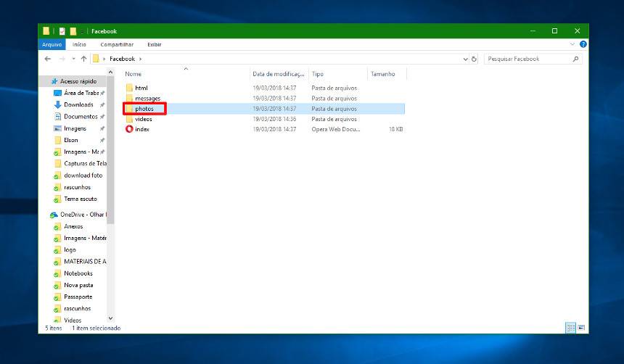This screenshot has height=364, width=624.
Task: Go back with the back arrow
Action: (x=48, y=59)
